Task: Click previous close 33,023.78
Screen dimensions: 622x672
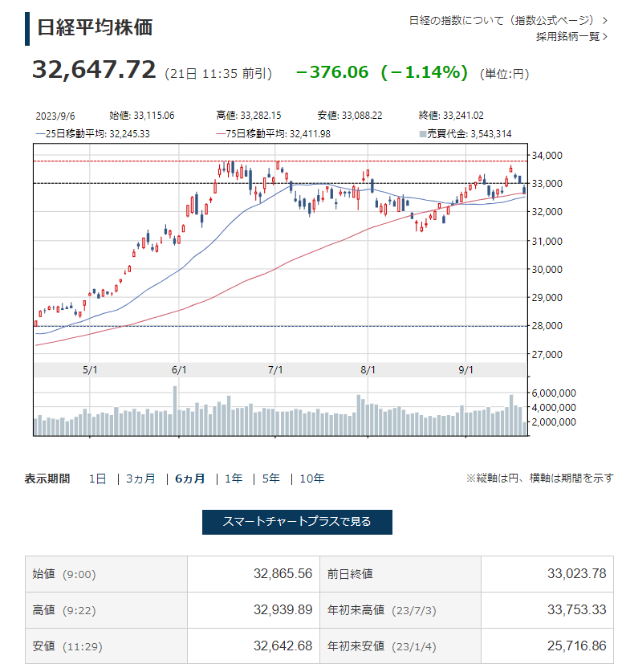Action: coord(576,574)
